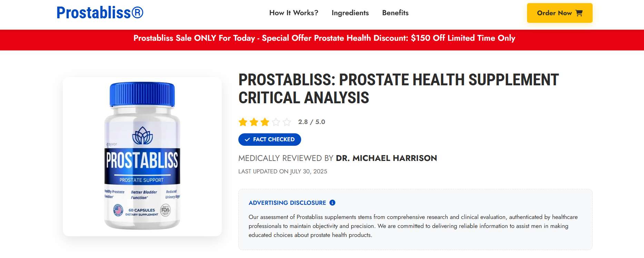Image resolution: width=644 pixels, height=258 pixels.
Task: Click the Prostabliss® site logo
Action: [x=100, y=13]
